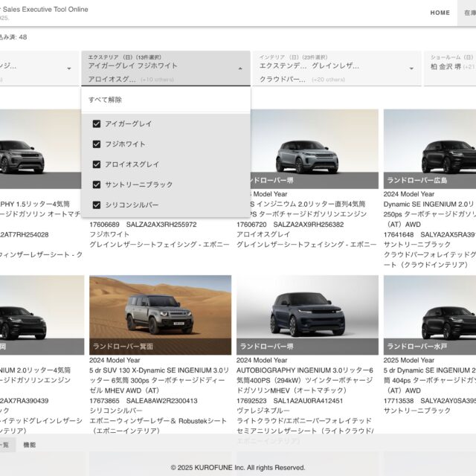The height and width of the screenshot is (476, 476).
Task: Uncheck the アイガーグレイ checkbox
Action: (x=97, y=124)
